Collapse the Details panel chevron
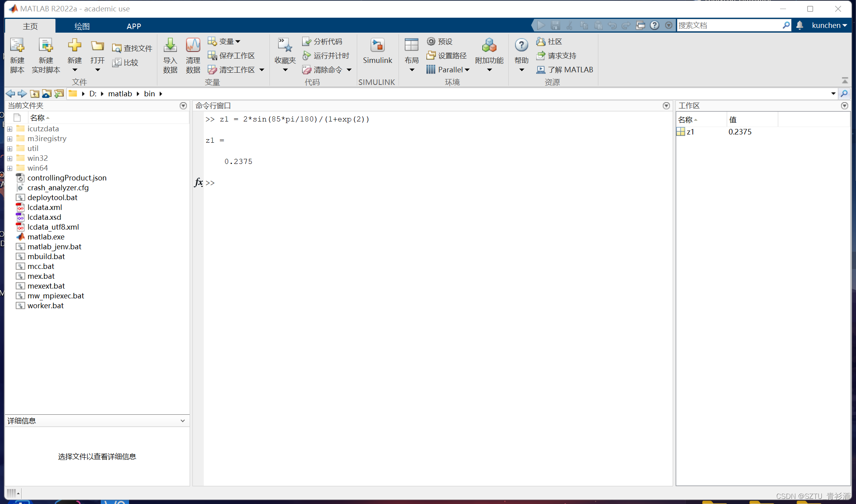Screen dimensions: 856x504 pyautogui.click(x=183, y=421)
